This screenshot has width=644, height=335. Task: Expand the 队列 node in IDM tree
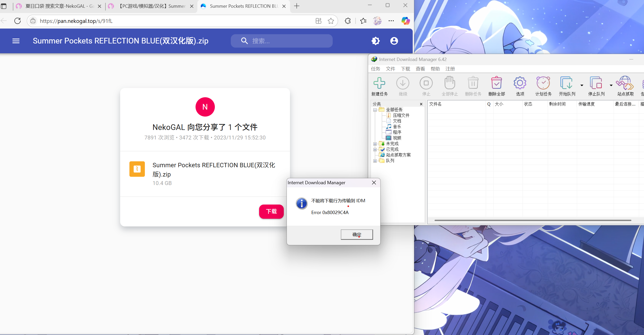pyautogui.click(x=375, y=161)
